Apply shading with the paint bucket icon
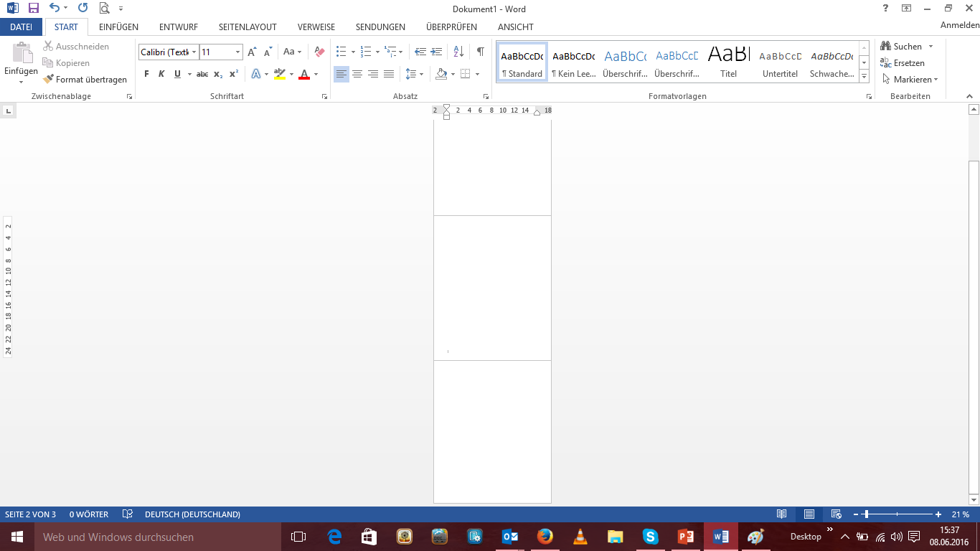The height and width of the screenshot is (551, 980). click(441, 74)
